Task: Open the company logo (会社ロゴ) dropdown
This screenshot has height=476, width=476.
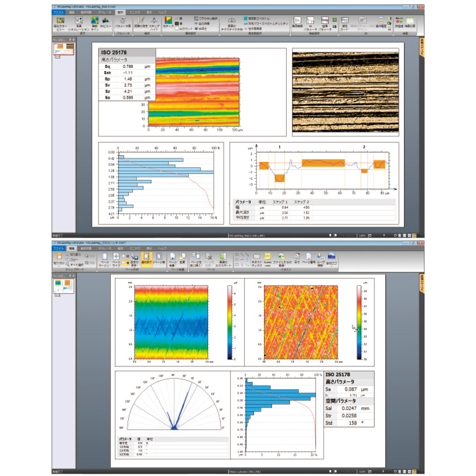Action: tap(331, 266)
